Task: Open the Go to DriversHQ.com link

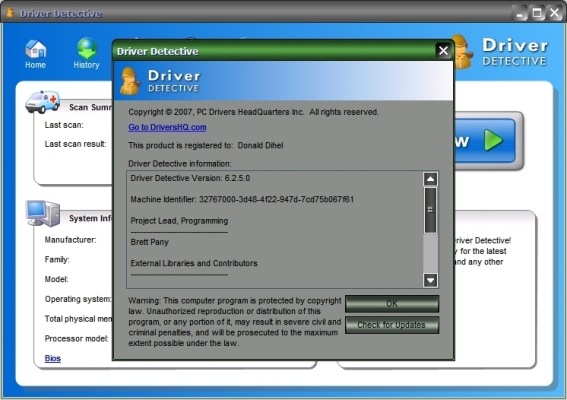Action: pos(167,127)
